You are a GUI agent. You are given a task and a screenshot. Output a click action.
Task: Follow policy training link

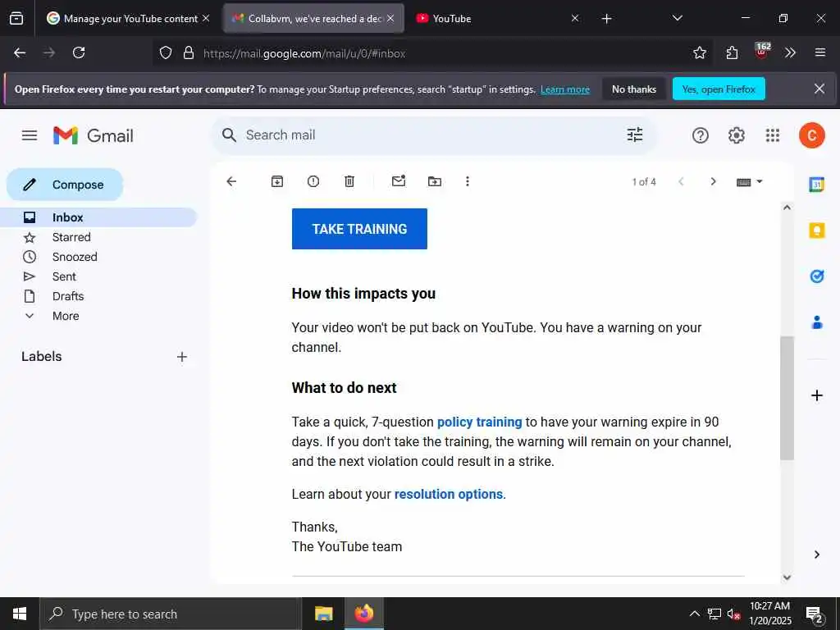[479, 422]
